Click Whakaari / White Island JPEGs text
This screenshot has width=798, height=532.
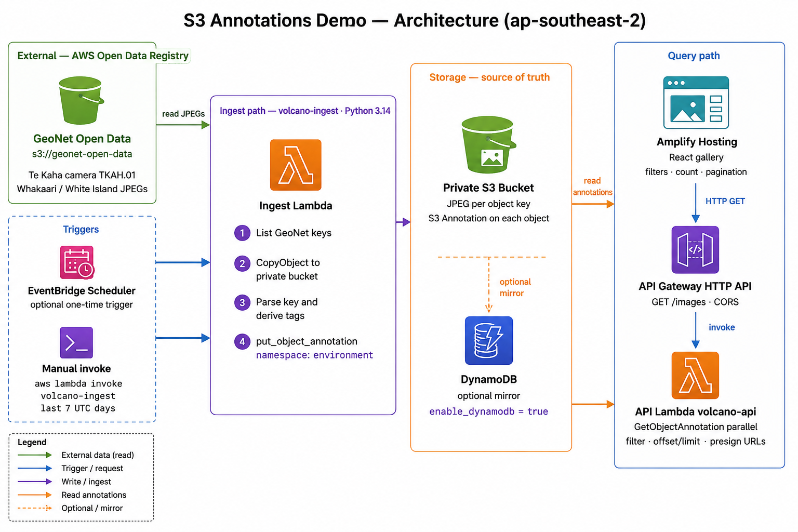(82, 189)
